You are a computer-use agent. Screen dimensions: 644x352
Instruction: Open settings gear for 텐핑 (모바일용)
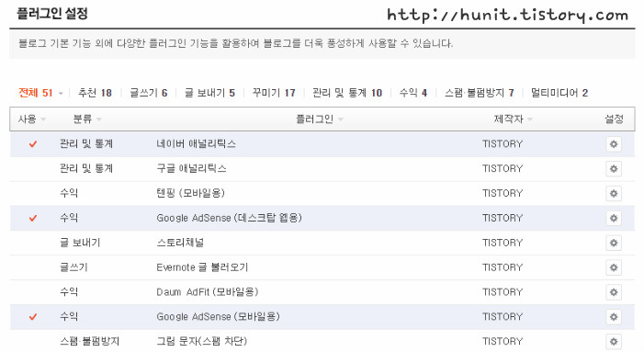614,193
